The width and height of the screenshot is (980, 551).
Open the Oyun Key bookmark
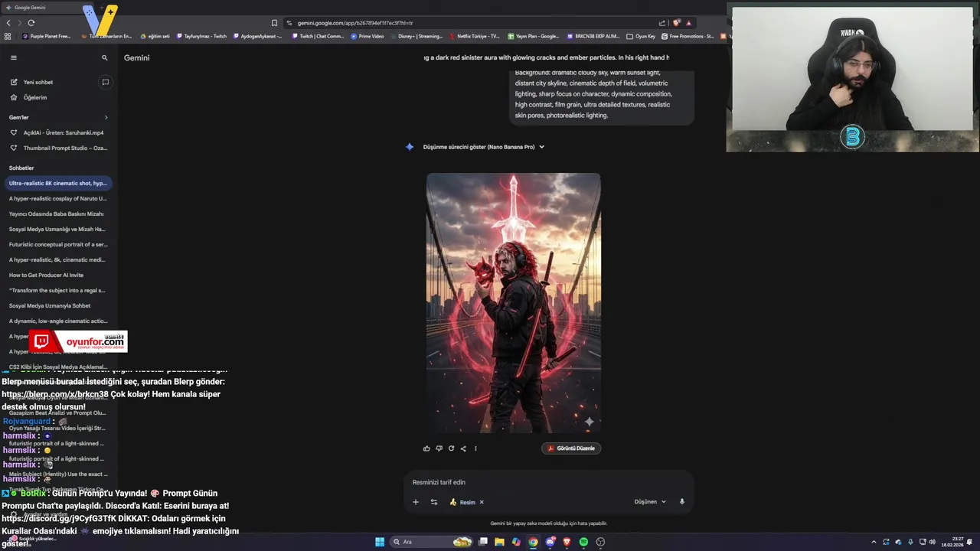click(642, 36)
